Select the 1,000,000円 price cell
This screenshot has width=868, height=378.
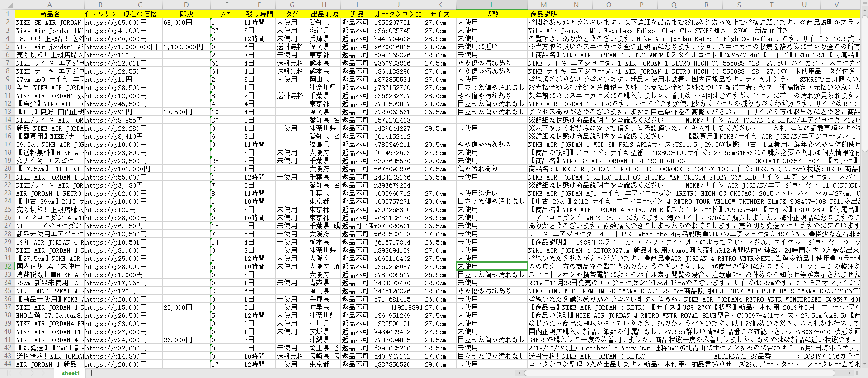[x=140, y=47]
